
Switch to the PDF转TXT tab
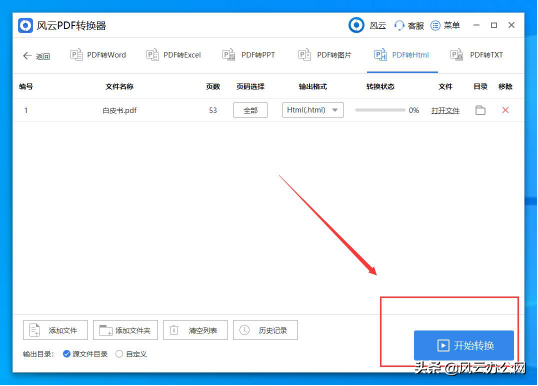pyautogui.click(x=477, y=55)
